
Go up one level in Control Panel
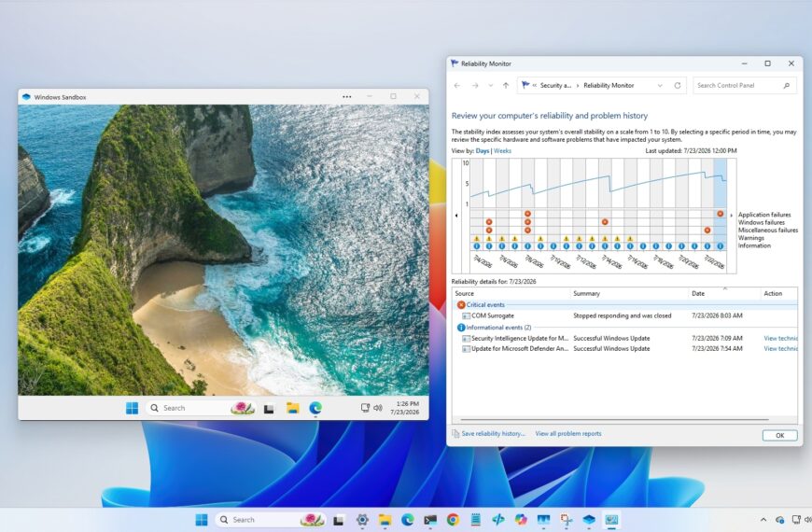pos(506,86)
